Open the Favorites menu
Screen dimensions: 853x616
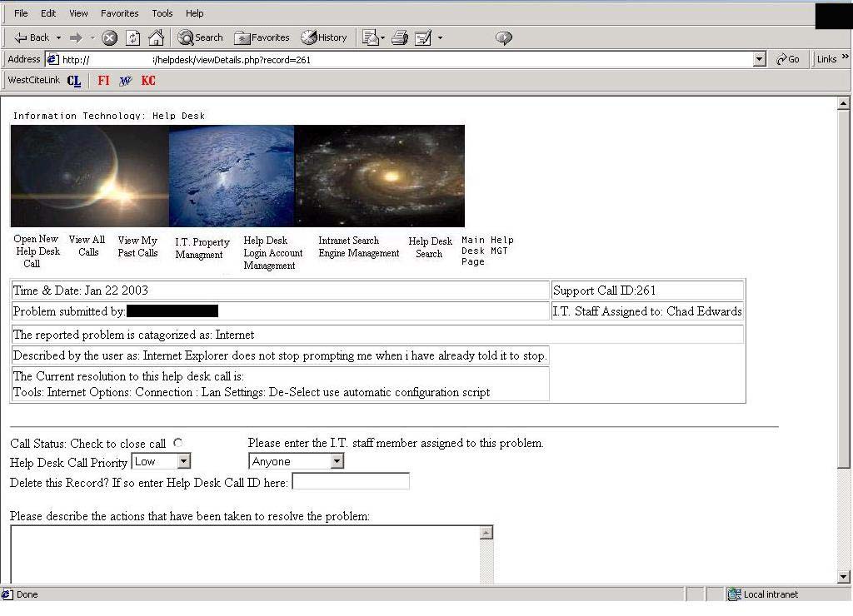pyautogui.click(x=120, y=13)
